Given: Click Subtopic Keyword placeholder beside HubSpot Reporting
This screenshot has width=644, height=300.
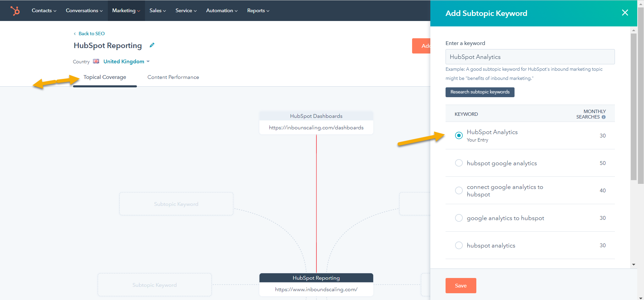Looking at the screenshot, I should tap(154, 285).
